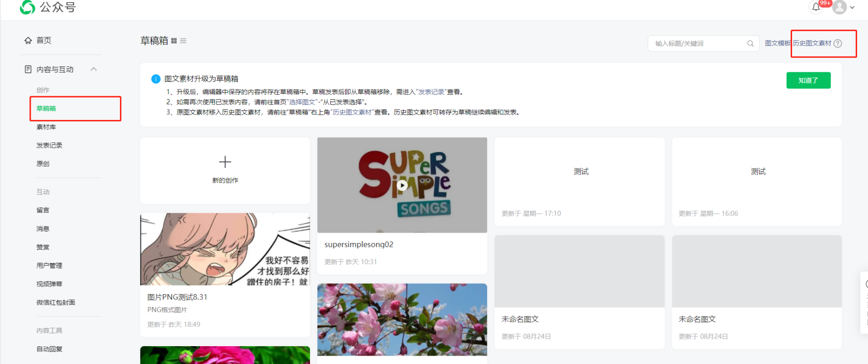Image resolution: width=868 pixels, height=364 pixels.
Task: Dismiss notice with the 知道了 button
Action: tap(808, 80)
